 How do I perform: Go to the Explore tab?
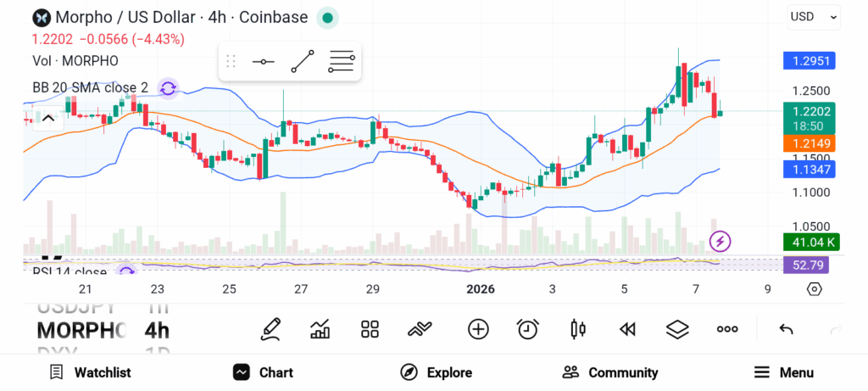pos(437,372)
